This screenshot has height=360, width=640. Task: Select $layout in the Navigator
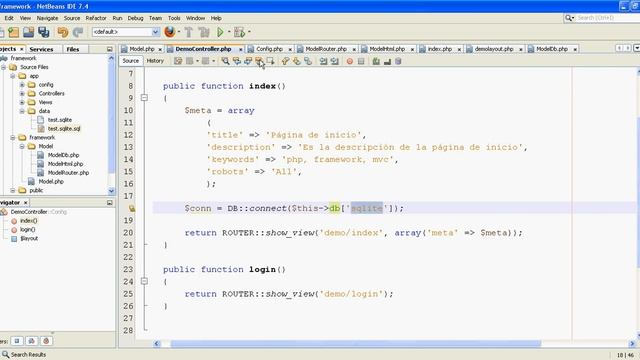click(x=29, y=238)
